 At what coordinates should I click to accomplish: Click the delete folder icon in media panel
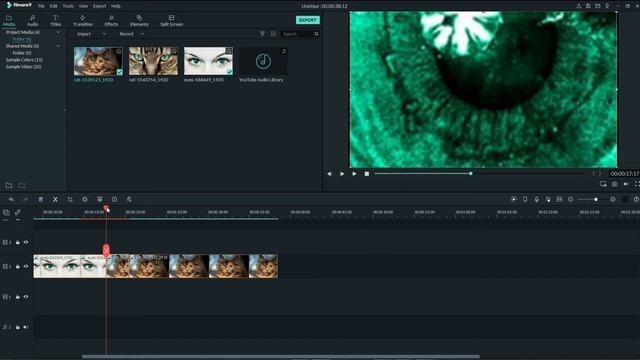coord(22,185)
